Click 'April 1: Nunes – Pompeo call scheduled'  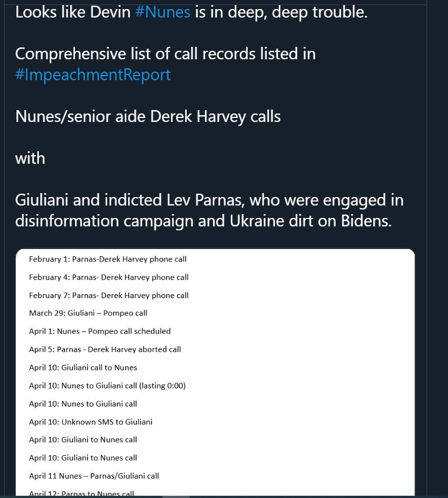click(x=100, y=331)
